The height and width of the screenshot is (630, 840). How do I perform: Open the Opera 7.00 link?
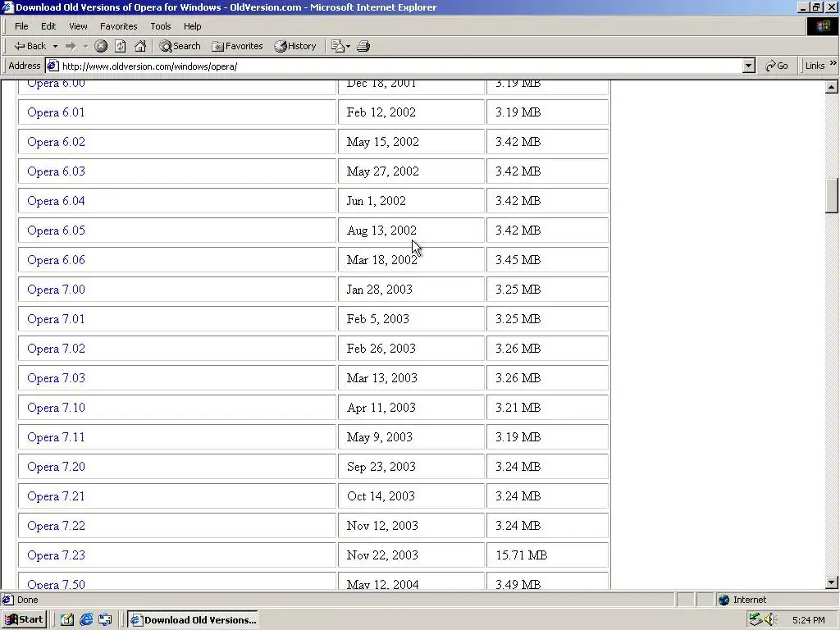[x=56, y=290]
